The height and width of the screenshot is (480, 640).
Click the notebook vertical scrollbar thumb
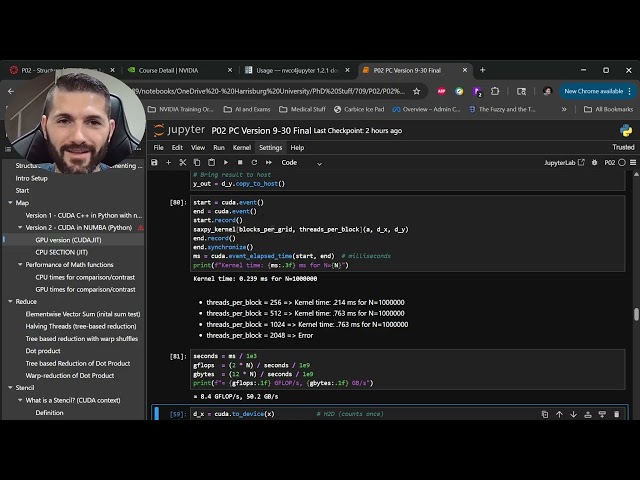[x=636, y=315]
